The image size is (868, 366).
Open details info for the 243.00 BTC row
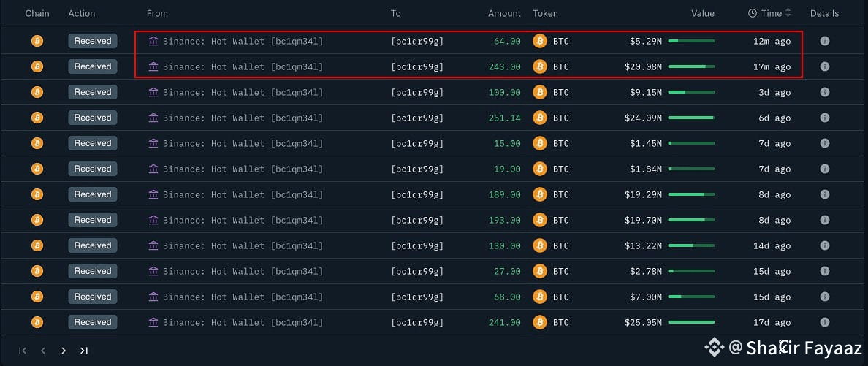(x=824, y=66)
